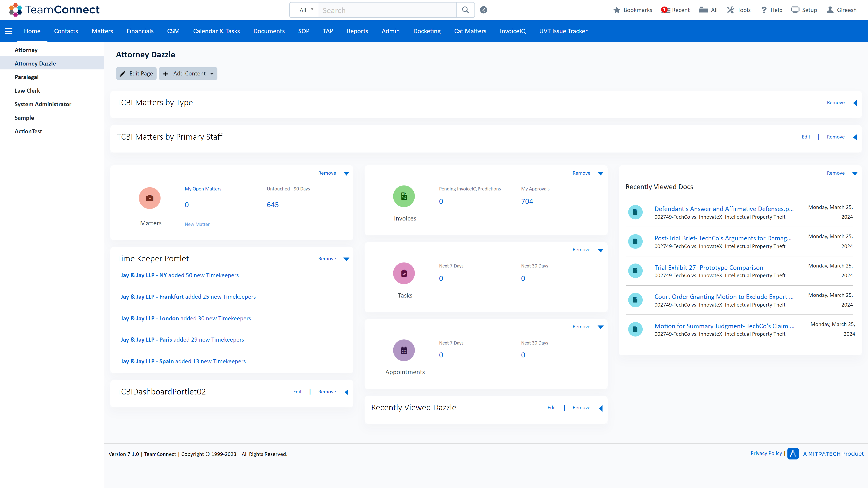Click the Matters briefcase icon
868x488 pixels.
[x=150, y=198]
